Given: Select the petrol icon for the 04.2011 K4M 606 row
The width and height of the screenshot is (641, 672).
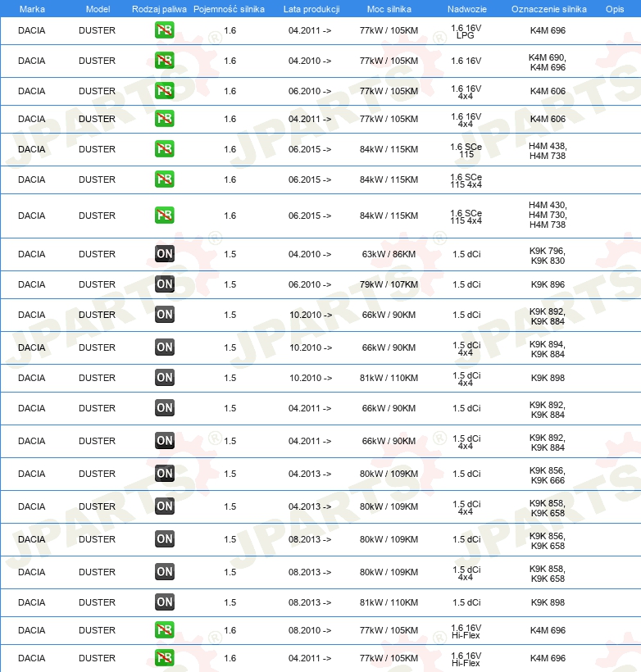Looking at the screenshot, I should pos(165,119).
